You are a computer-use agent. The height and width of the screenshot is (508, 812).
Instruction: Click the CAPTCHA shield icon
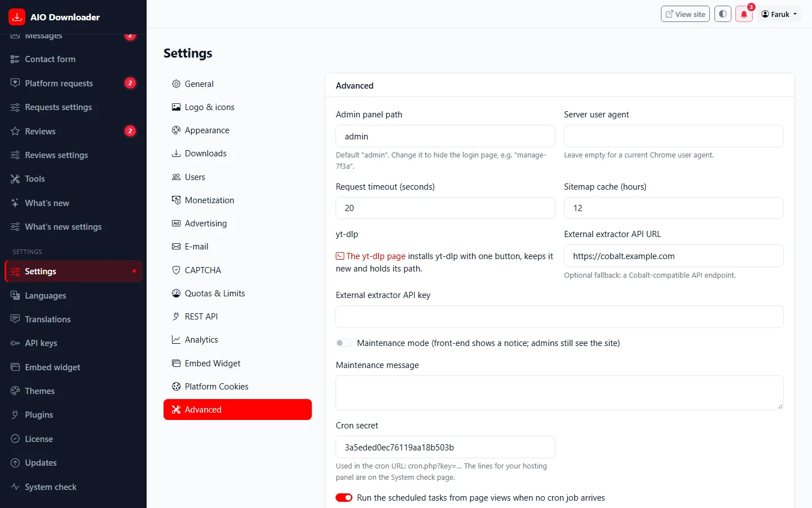(176, 270)
